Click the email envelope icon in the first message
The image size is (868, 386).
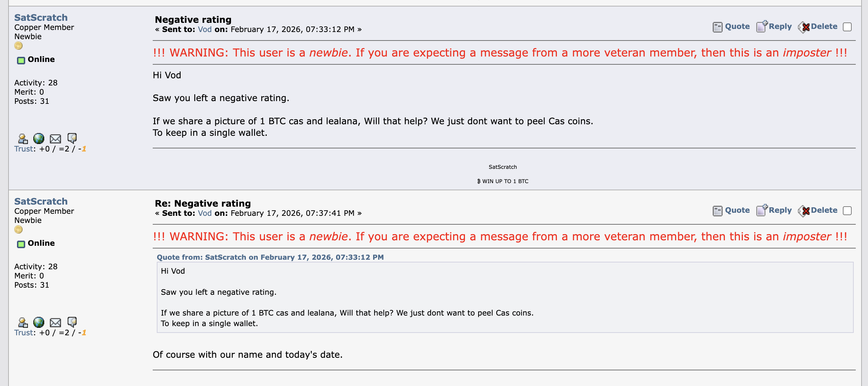55,139
